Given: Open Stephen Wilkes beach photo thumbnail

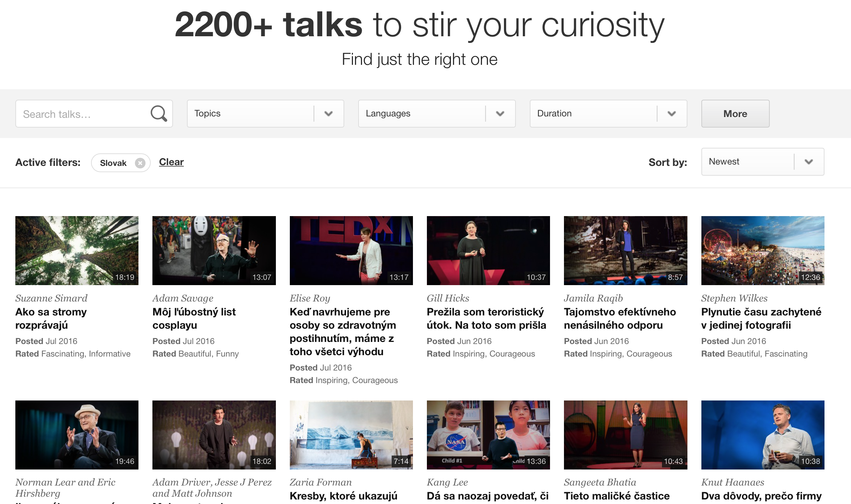Looking at the screenshot, I should 762,250.
